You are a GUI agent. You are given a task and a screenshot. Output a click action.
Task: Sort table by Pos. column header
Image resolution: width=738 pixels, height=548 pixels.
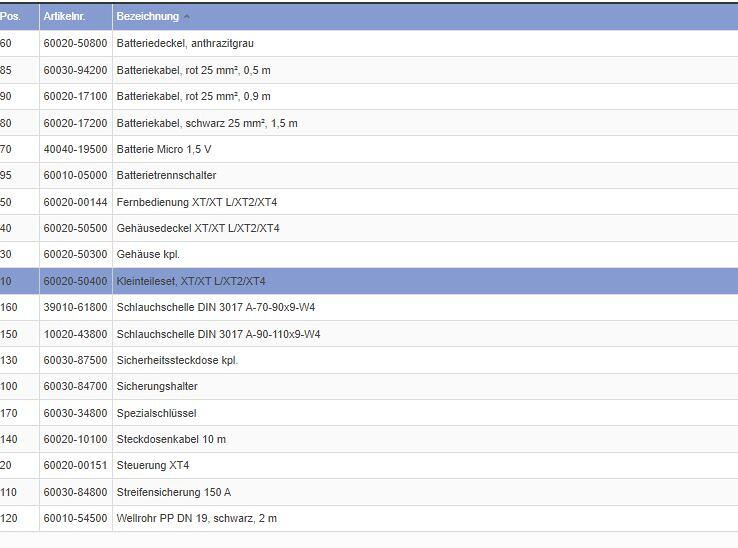10,16
